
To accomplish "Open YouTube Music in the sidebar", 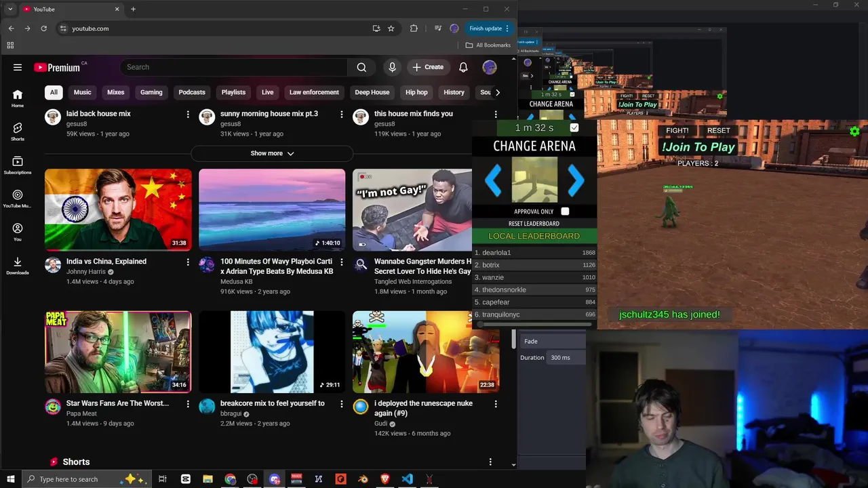I will [x=18, y=199].
